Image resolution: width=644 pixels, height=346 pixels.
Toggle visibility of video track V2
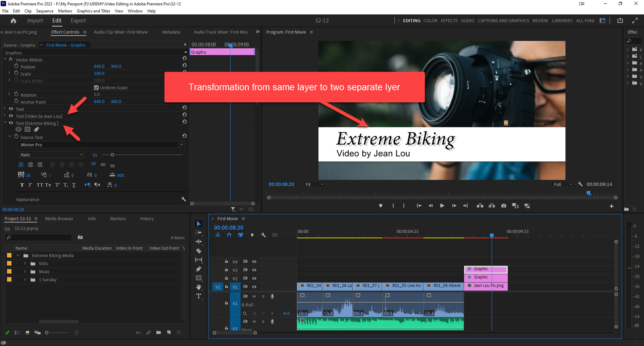coord(254,278)
